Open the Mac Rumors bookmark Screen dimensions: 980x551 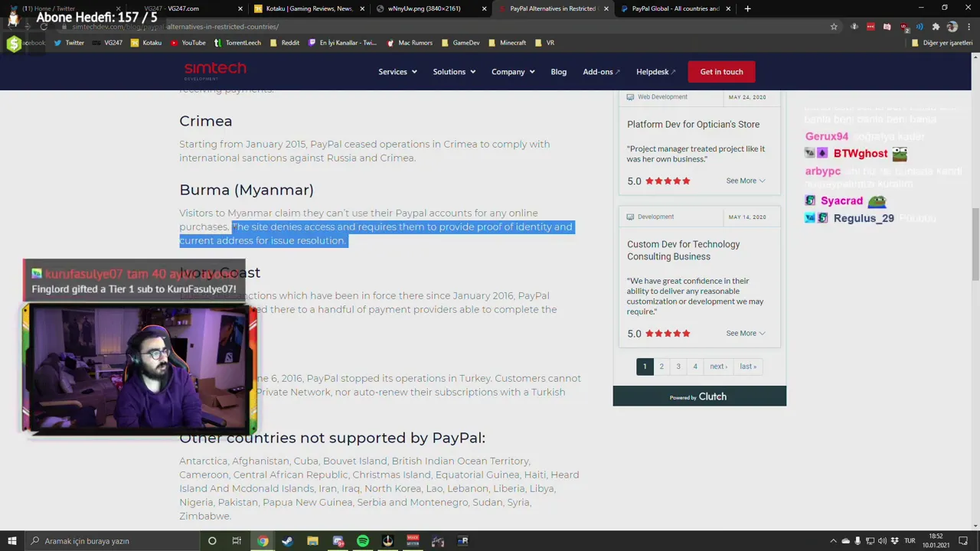pyautogui.click(x=410, y=43)
